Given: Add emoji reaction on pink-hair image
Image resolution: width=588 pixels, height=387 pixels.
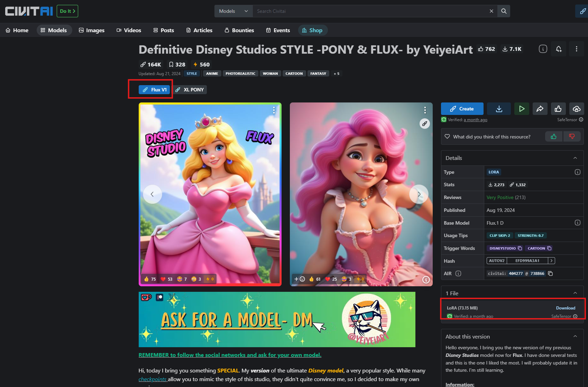Looking at the screenshot, I should (x=299, y=279).
